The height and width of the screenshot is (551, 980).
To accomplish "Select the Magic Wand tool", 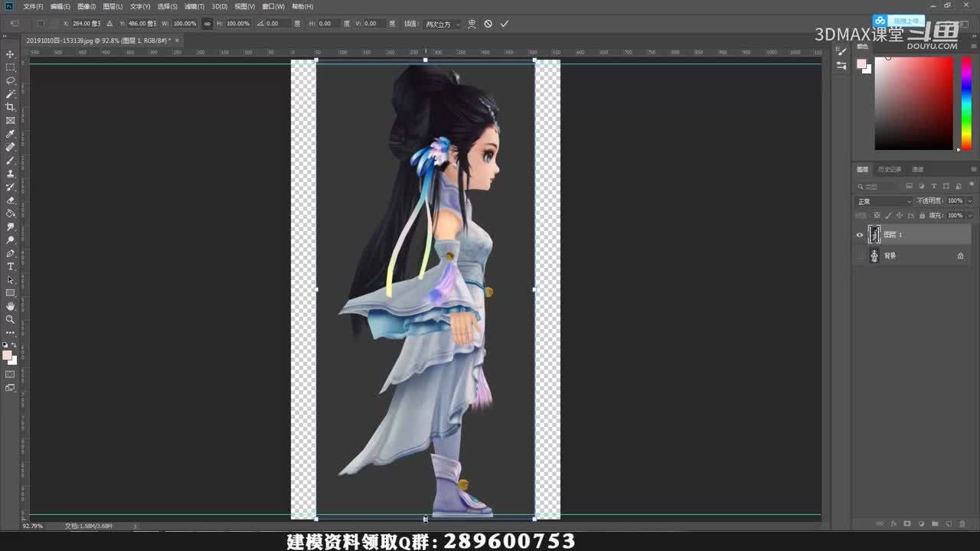I will 10,94.
